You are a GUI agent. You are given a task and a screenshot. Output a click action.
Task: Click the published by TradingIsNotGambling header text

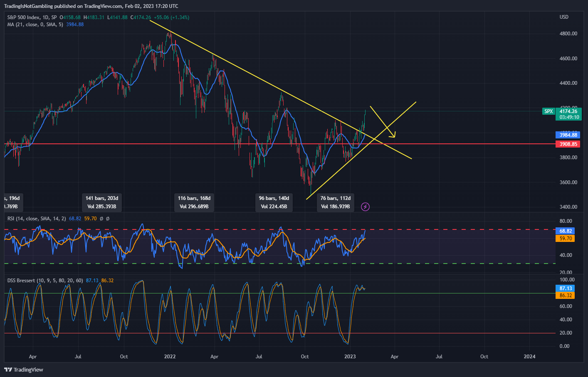pyautogui.click(x=91, y=6)
